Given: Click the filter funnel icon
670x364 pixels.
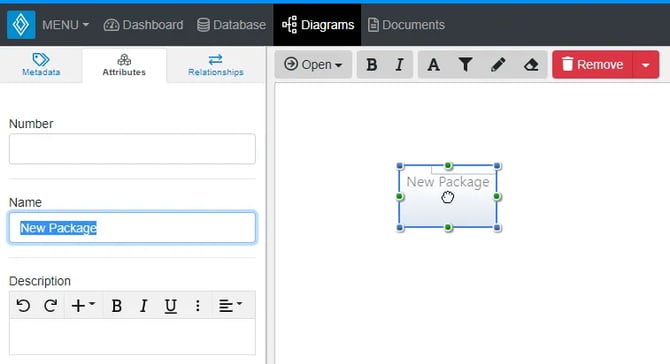Looking at the screenshot, I should tap(465, 65).
